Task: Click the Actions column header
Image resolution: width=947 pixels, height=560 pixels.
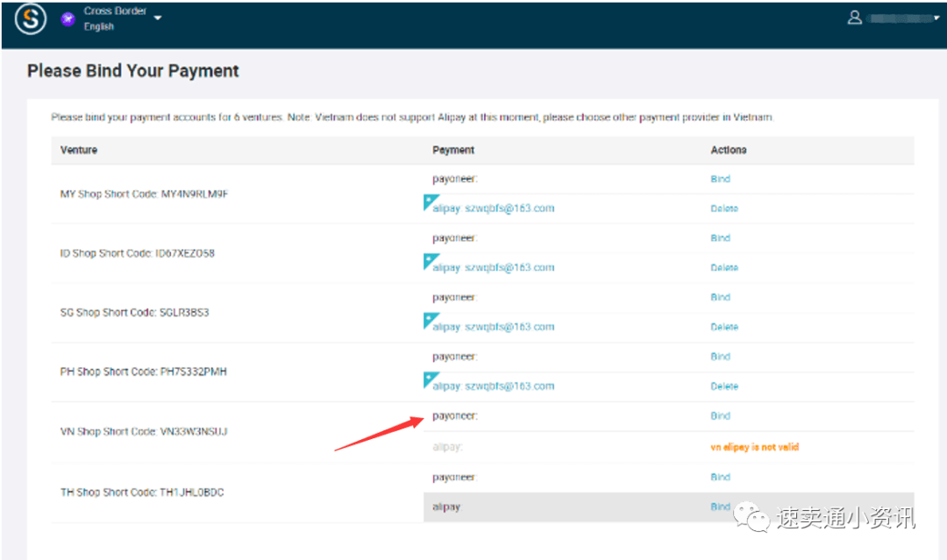Action: (x=729, y=150)
